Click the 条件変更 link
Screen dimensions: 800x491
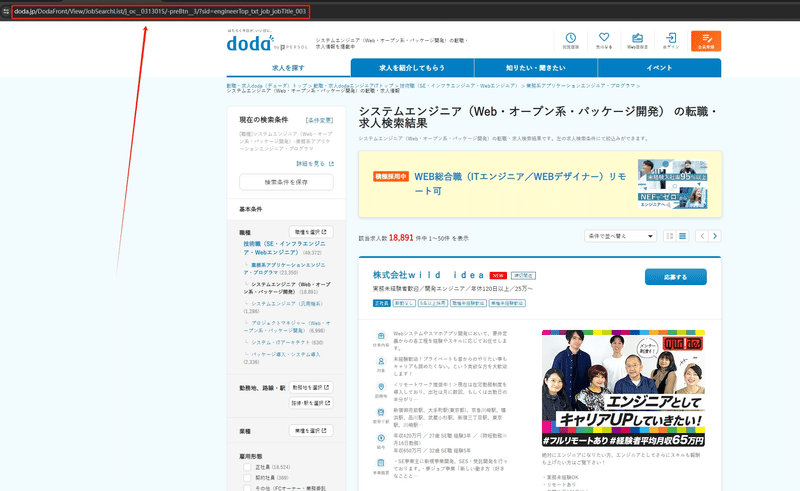coord(319,120)
